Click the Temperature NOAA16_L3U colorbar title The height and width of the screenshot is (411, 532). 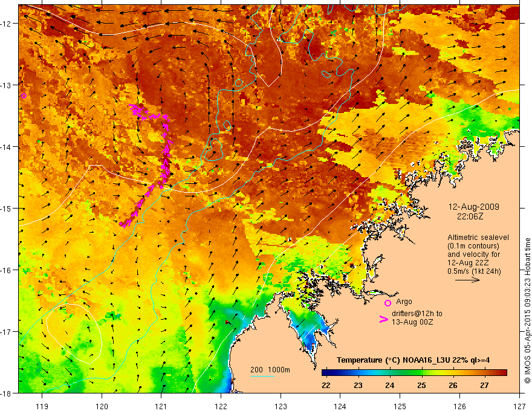(414, 360)
